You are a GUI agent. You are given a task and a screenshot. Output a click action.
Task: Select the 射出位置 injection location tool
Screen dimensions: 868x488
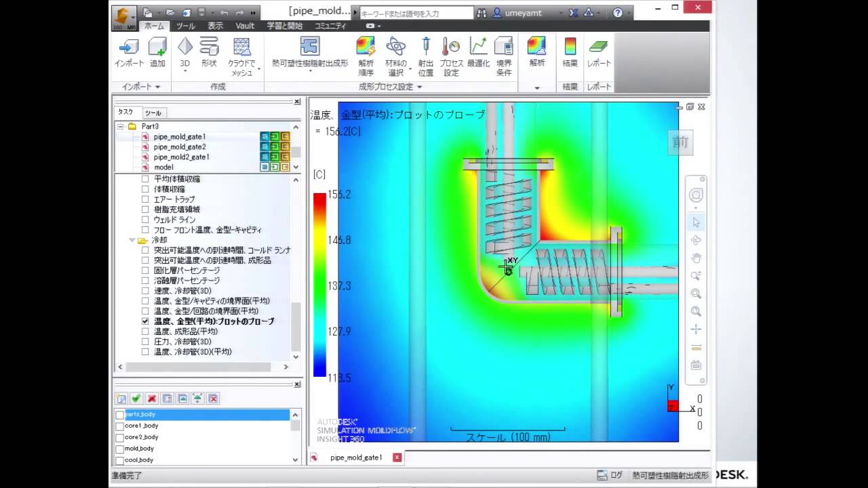[426, 56]
